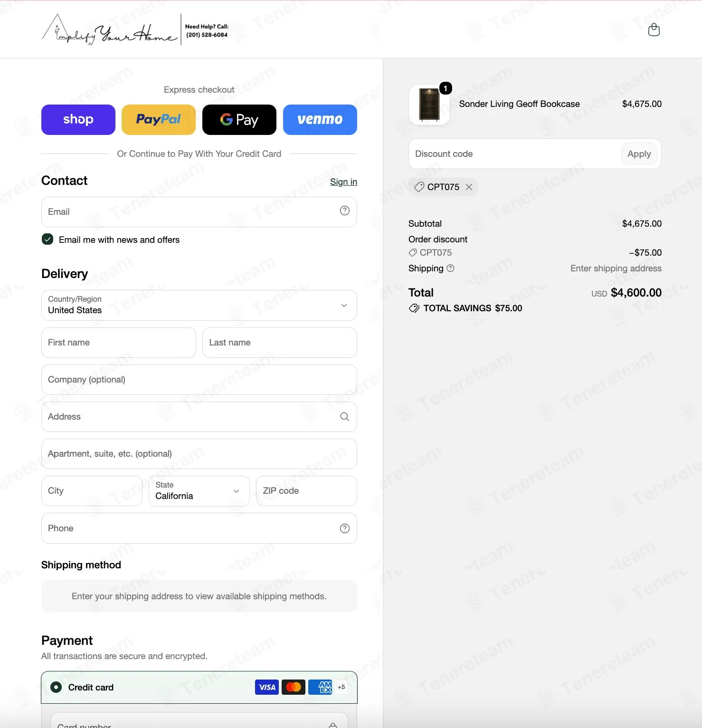702x728 pixels.
Task: Click the Need Help phone number
Action: pyautogui.click(x=207, y=35)
